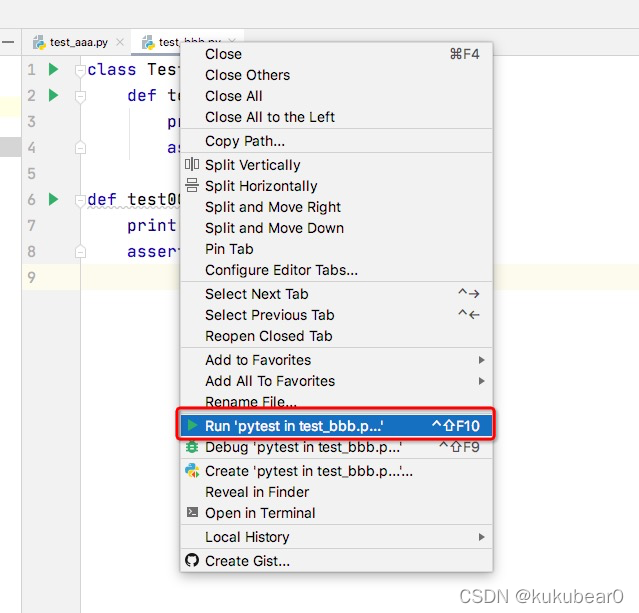Run the class test from the line 1 gutter
Image resolution: width=639 pixels, height=613 pixels.
(x=53, y=69)
